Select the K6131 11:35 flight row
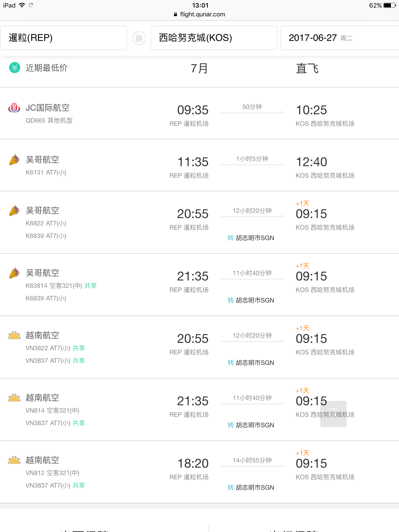Viewport: 399px width, 532px height. pyautogui.click(x=199, y=165)
